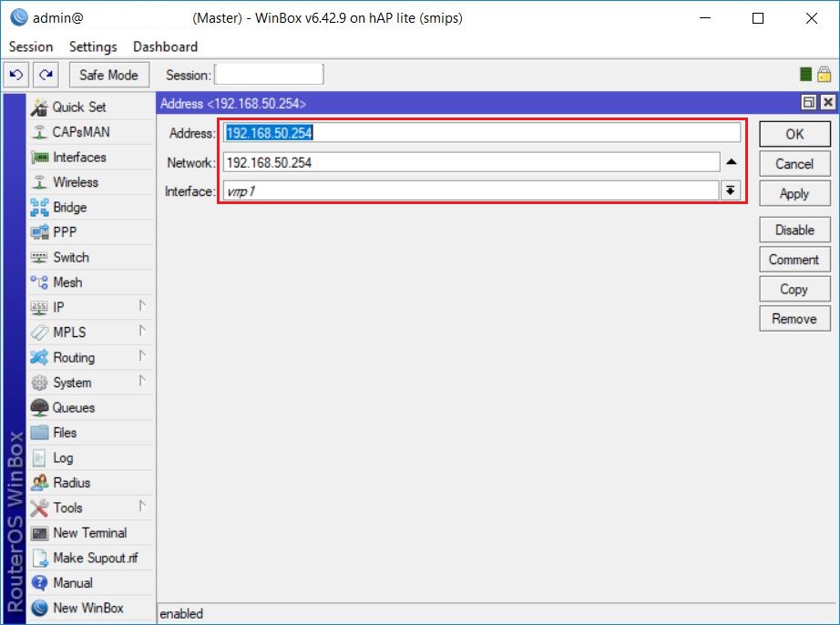Toggle Safe Mode
The width and height of the screenshot is (840, 625).
108,75
